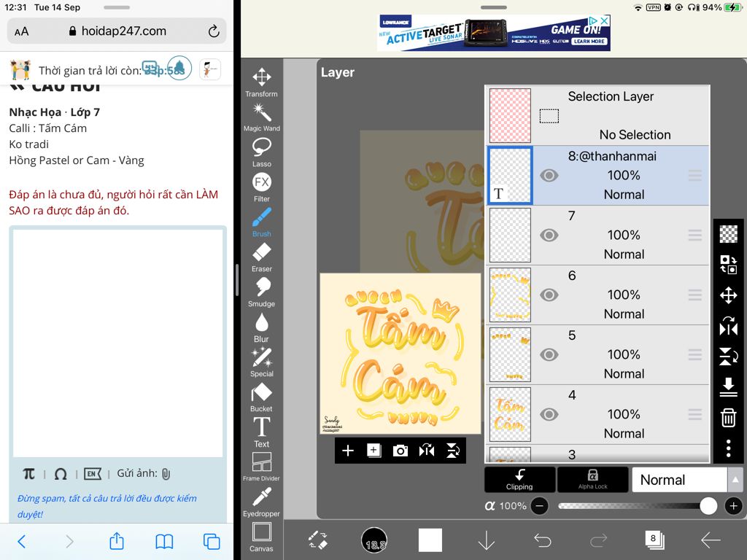Screen dimensions: 747x560
Task: Tap the redo arrow
Action: click(598, 540)
